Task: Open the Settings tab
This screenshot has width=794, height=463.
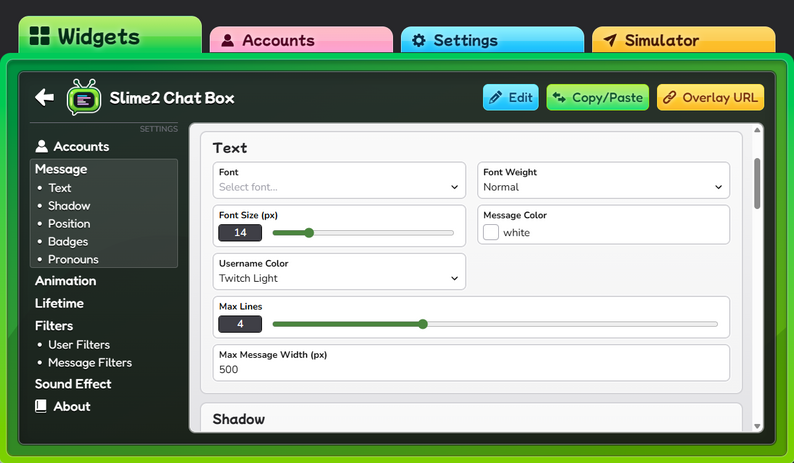Action: pos(492,40)
